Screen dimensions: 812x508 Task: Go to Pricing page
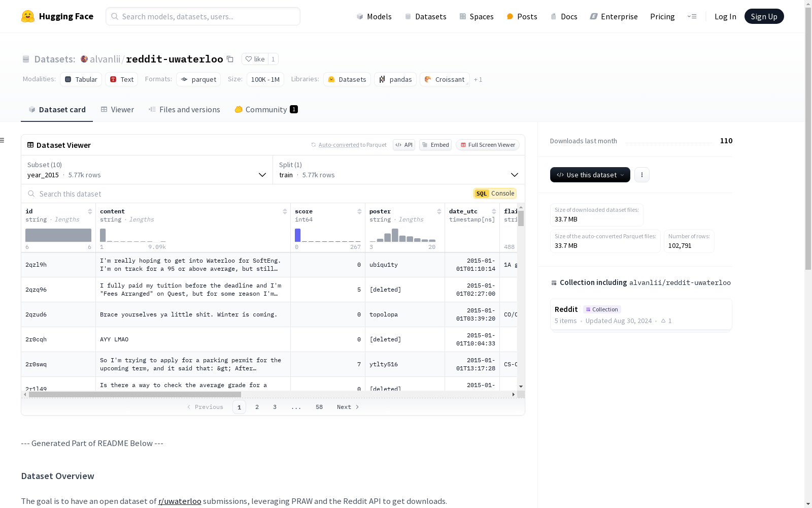[x=662, y=16]
